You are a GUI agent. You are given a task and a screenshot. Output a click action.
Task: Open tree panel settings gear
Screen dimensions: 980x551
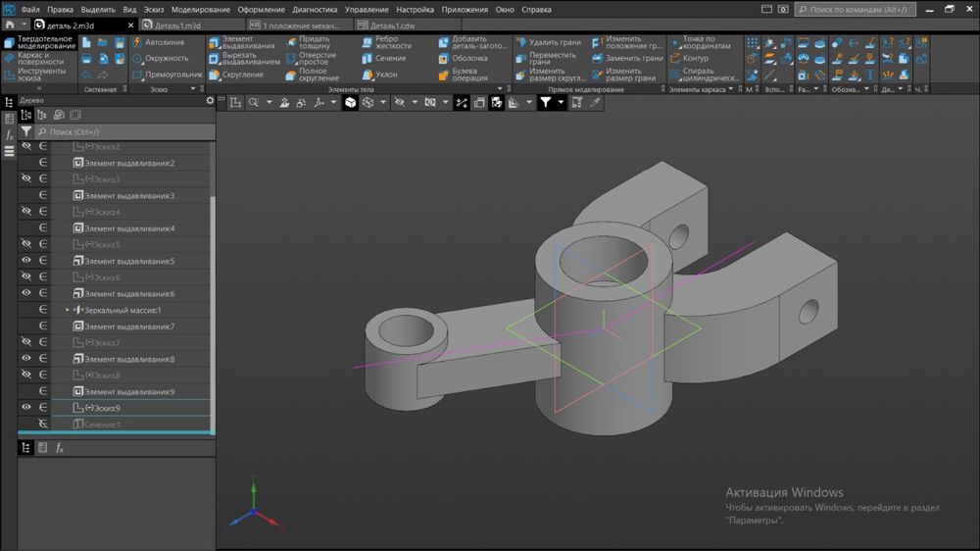click(x=209, y=100)
